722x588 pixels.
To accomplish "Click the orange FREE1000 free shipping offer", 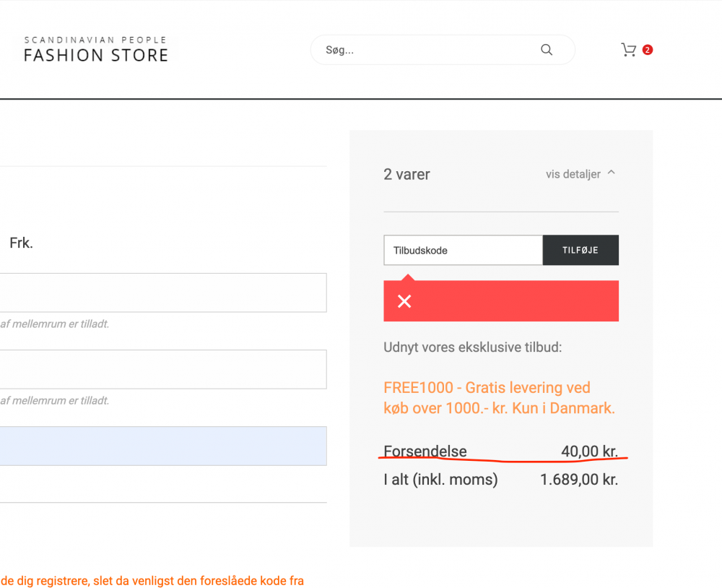I will tap(501, 397).
